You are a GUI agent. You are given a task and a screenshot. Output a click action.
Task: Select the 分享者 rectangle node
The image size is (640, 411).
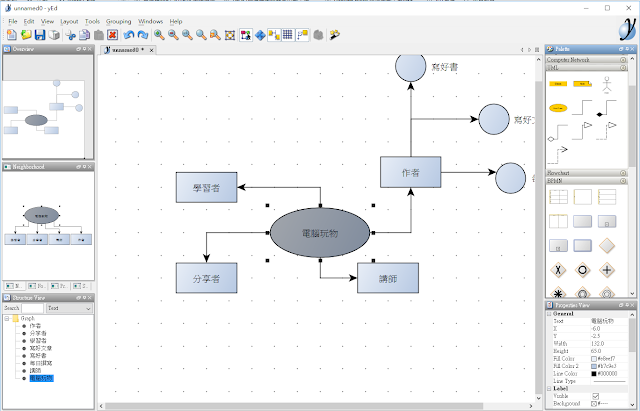click(x=206, y=278)
